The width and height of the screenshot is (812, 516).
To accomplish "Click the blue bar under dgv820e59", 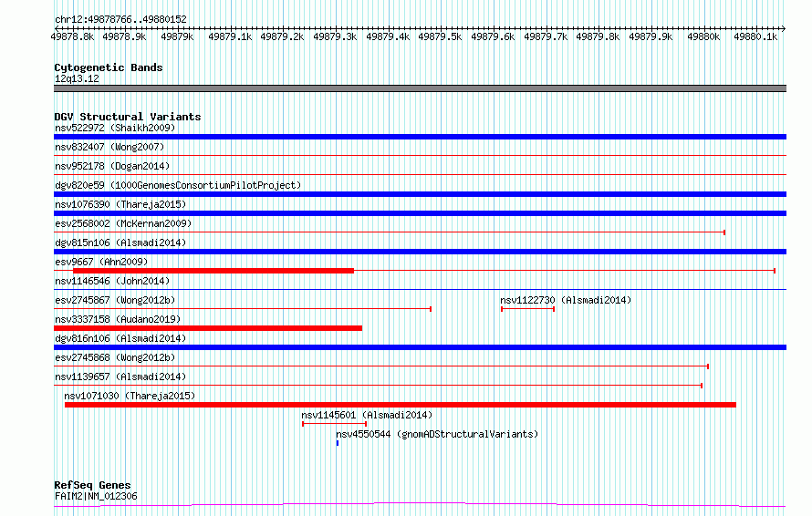I will click(420, 194).
